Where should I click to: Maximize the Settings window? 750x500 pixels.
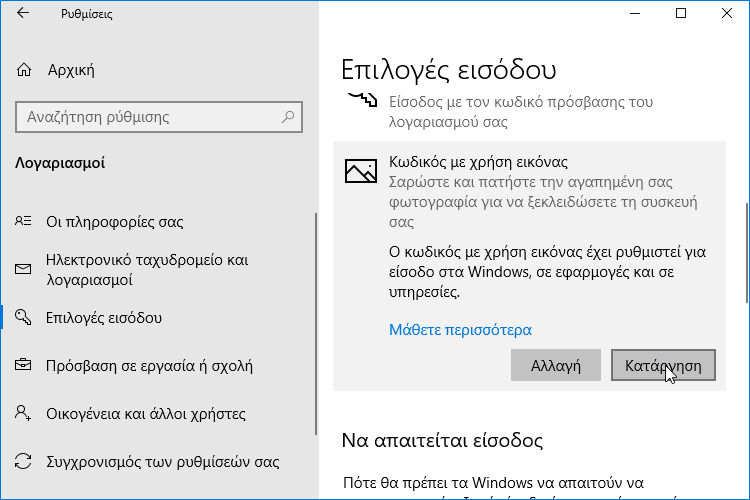pos(681,13)
